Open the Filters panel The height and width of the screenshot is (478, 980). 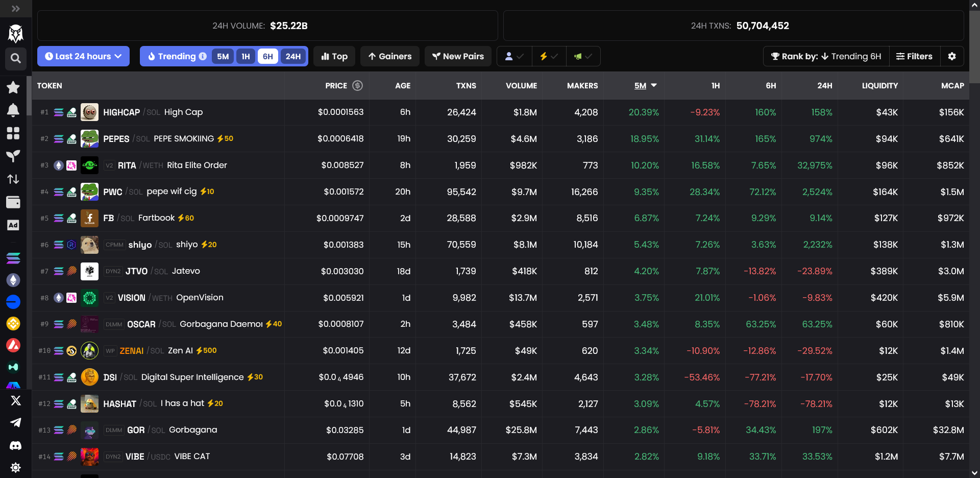(x=914, y=56)
